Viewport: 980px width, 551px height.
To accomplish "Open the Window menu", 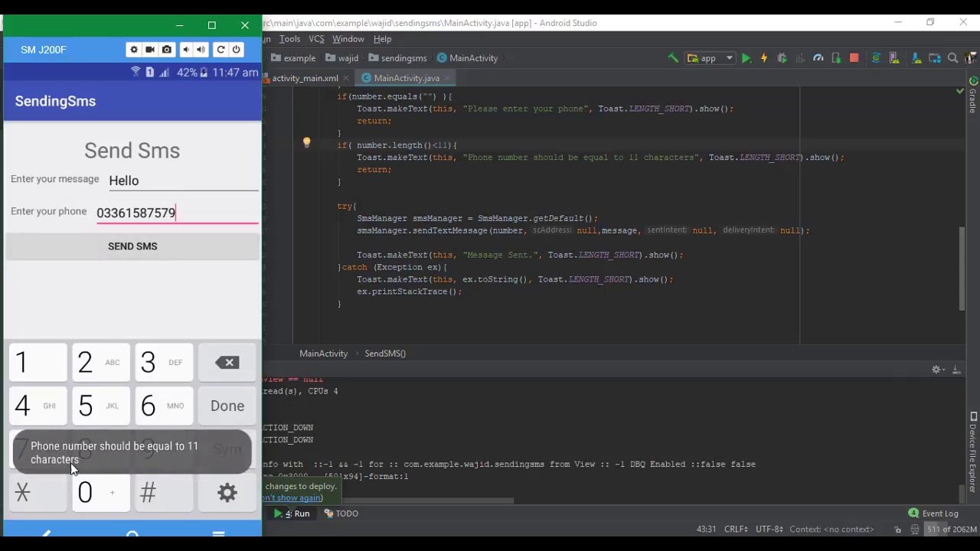I will point(348,39).
